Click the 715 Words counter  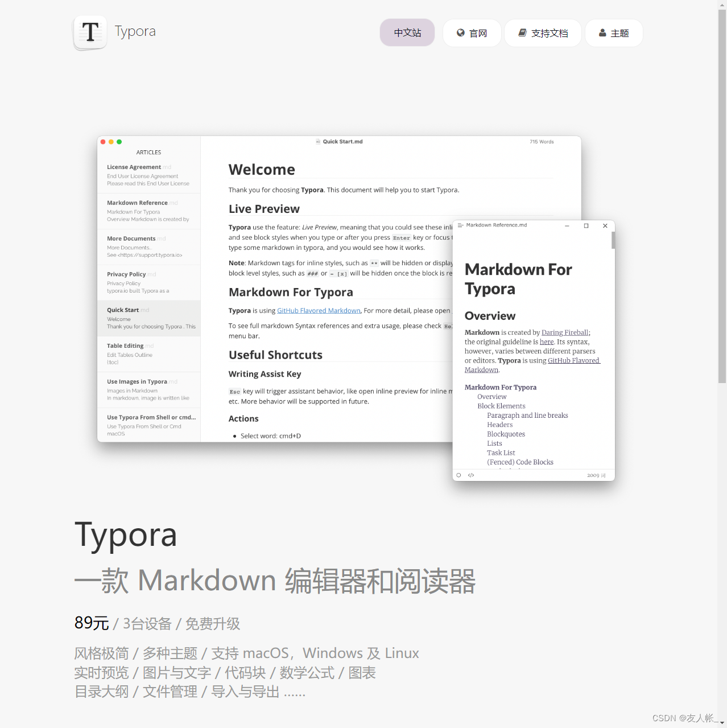pos(542,142)
